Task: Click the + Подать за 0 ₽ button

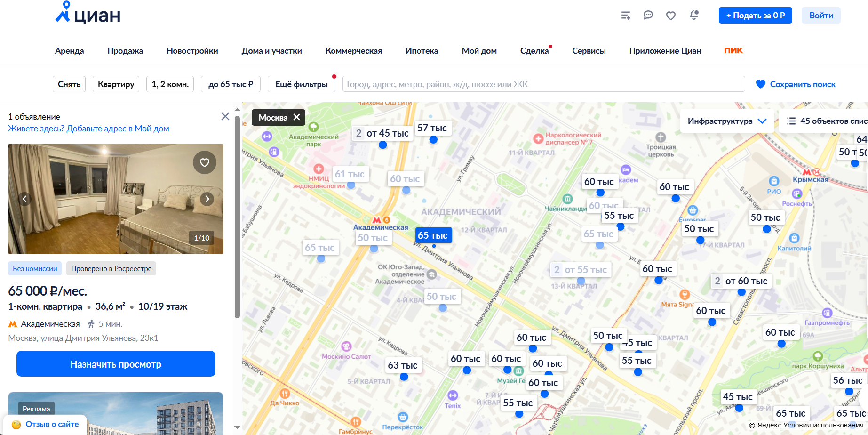Action: [x=756, y=16]
